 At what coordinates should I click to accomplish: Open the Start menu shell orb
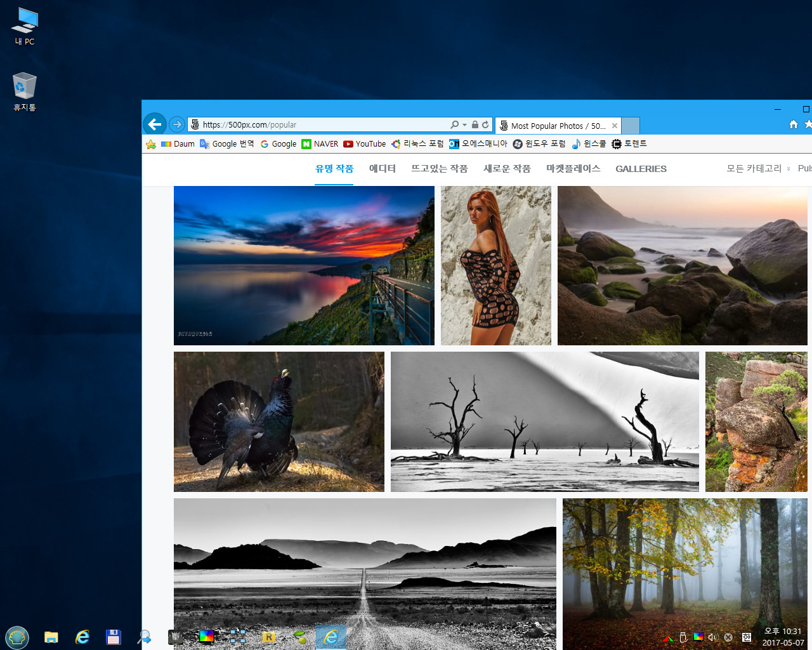click(x=17, y=637)
